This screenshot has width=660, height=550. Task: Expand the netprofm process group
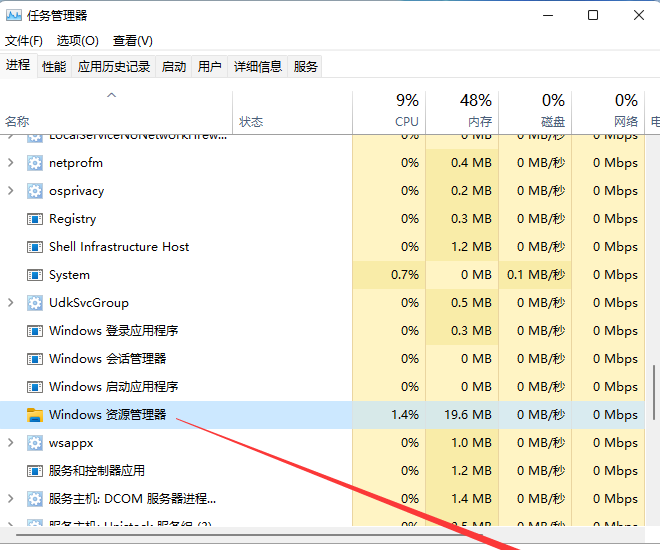11,163
